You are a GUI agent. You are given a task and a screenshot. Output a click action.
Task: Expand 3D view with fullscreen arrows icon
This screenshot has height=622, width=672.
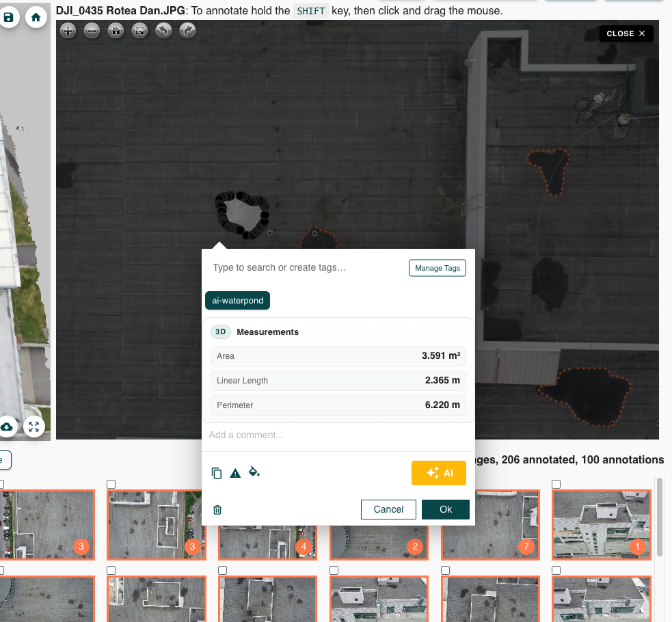[x=34, y=427]
